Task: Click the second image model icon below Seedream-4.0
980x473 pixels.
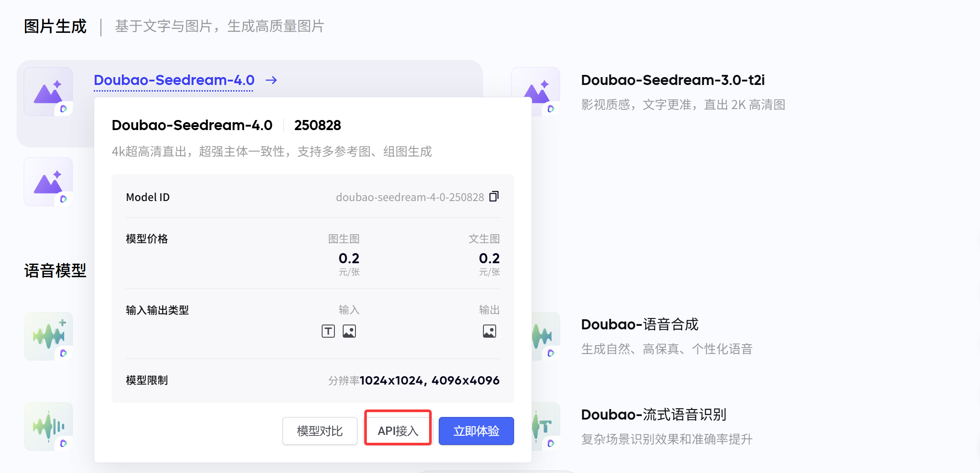Action: point(49,182)
